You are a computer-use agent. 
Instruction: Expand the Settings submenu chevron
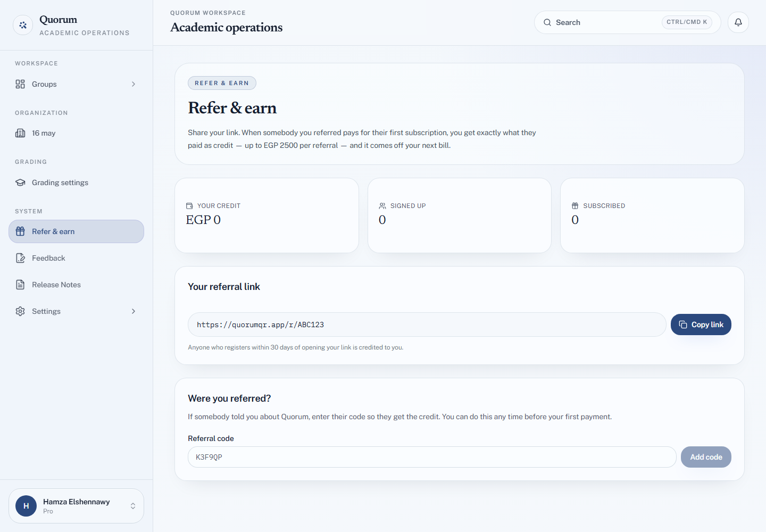134,311
